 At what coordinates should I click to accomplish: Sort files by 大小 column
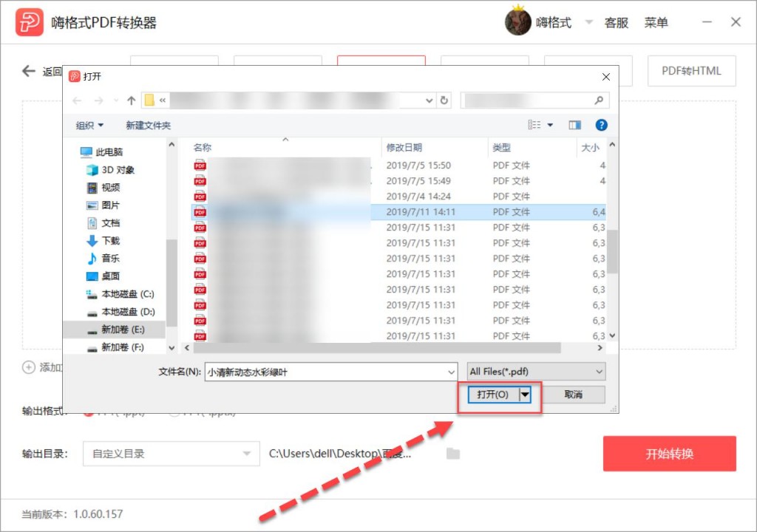pyautogui.click(x=590, y=147)
